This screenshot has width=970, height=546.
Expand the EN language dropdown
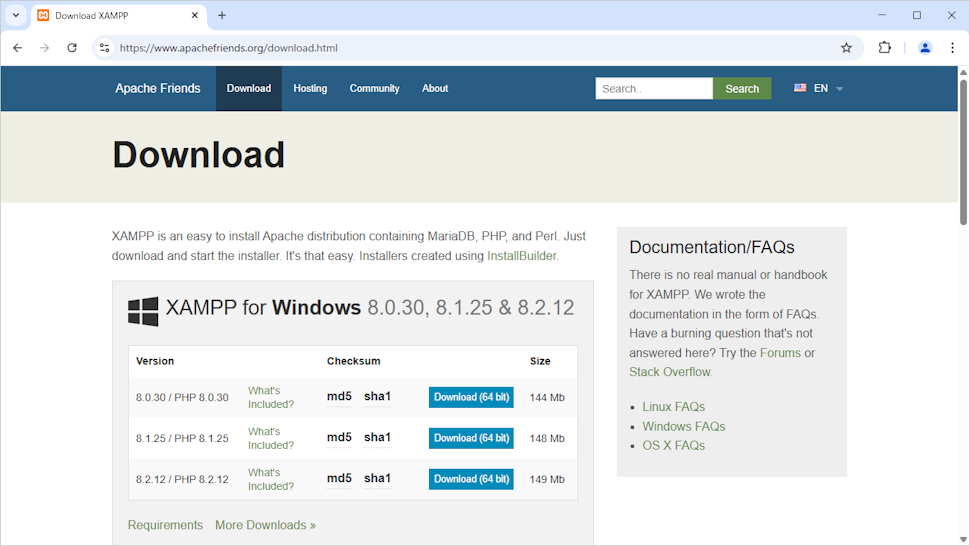point(839,89)
